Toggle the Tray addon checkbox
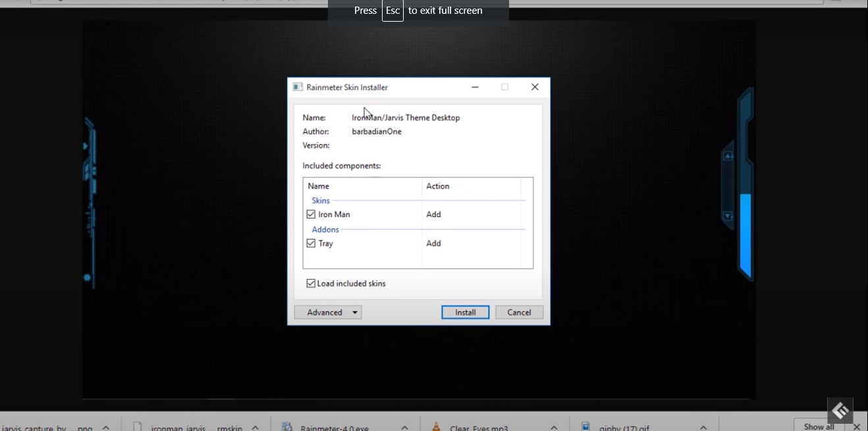Viewport: 868px width, 431px height. click(311, 243)
